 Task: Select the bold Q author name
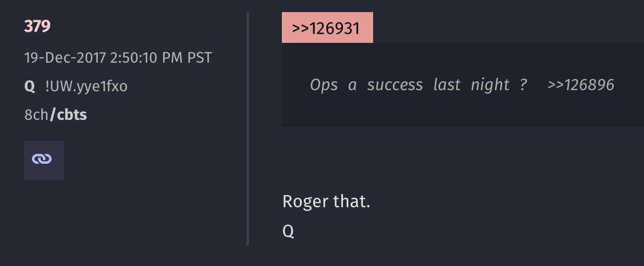click(x=30, y=86)
